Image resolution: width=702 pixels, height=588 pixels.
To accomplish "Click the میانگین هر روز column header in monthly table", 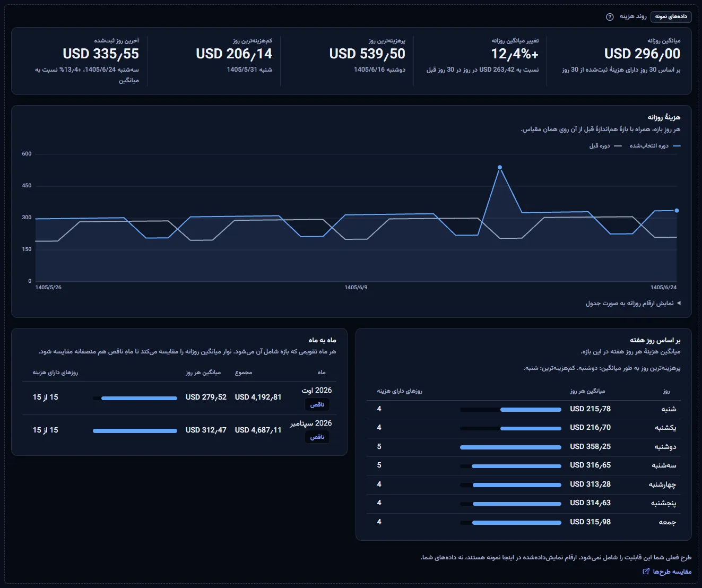I will tap(203, 373).
